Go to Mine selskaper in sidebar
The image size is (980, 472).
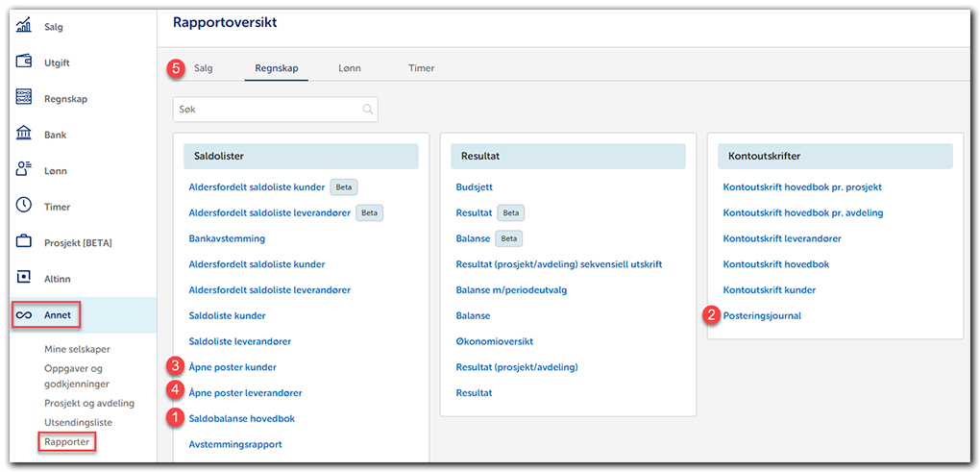tap(76, 350)
